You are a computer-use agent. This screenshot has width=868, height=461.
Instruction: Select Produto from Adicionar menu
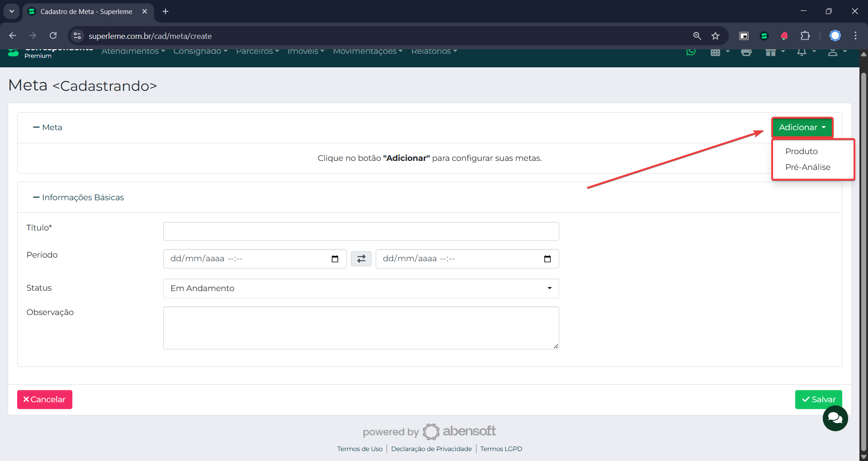[801, 151]
